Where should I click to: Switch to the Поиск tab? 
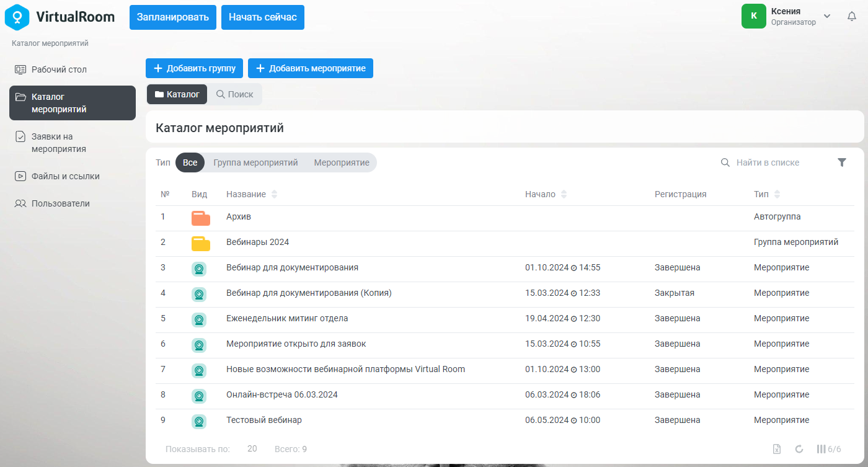click(234, 94)
